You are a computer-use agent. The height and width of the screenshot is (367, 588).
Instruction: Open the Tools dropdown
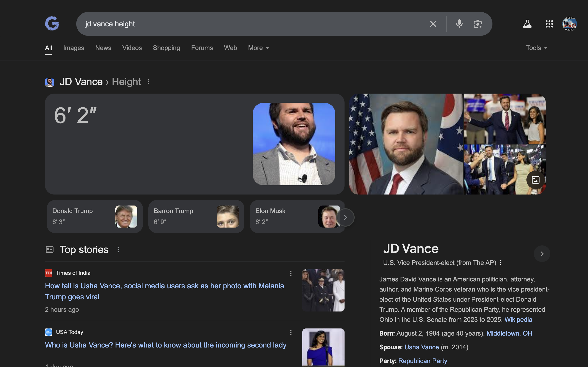tap(536, 48)
